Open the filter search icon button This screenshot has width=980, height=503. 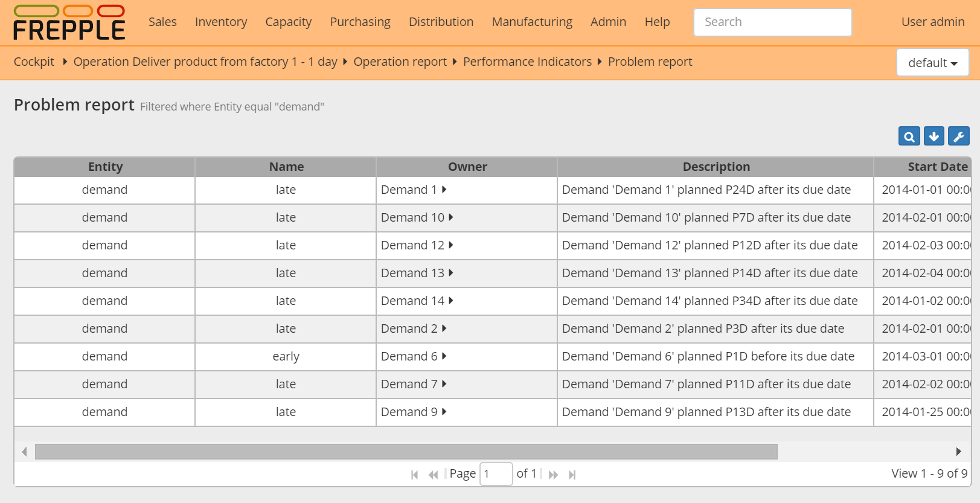pyautogui.click(x=909, y=136)
